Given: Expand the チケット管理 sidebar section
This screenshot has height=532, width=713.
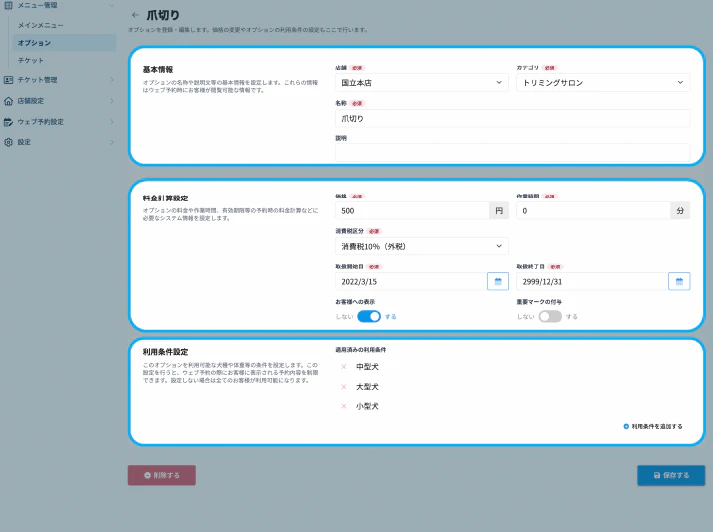Looking at the screenshot, I should [60, 80].
